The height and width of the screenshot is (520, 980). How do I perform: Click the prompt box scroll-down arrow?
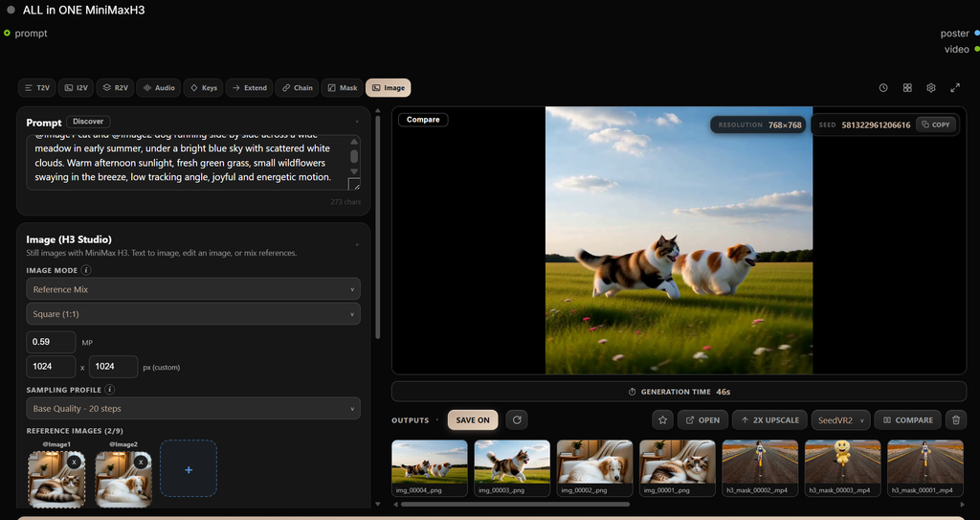pos(354,171)
